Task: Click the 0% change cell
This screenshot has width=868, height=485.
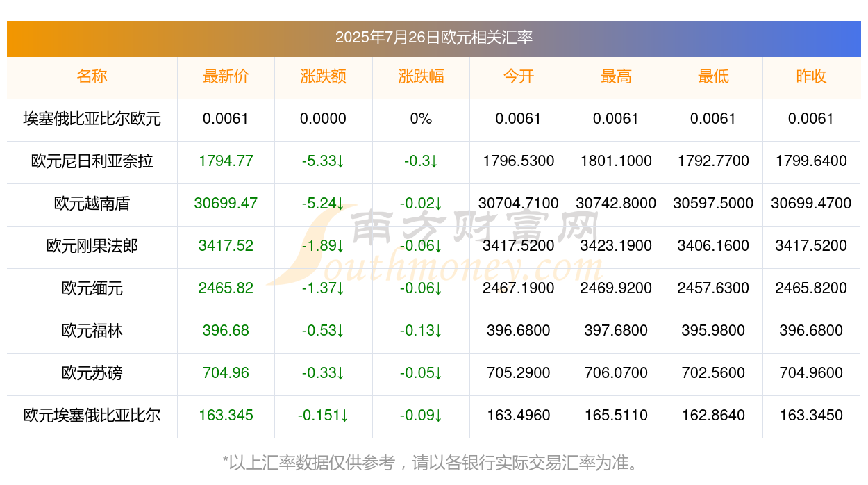Action: tap(421, 119)
